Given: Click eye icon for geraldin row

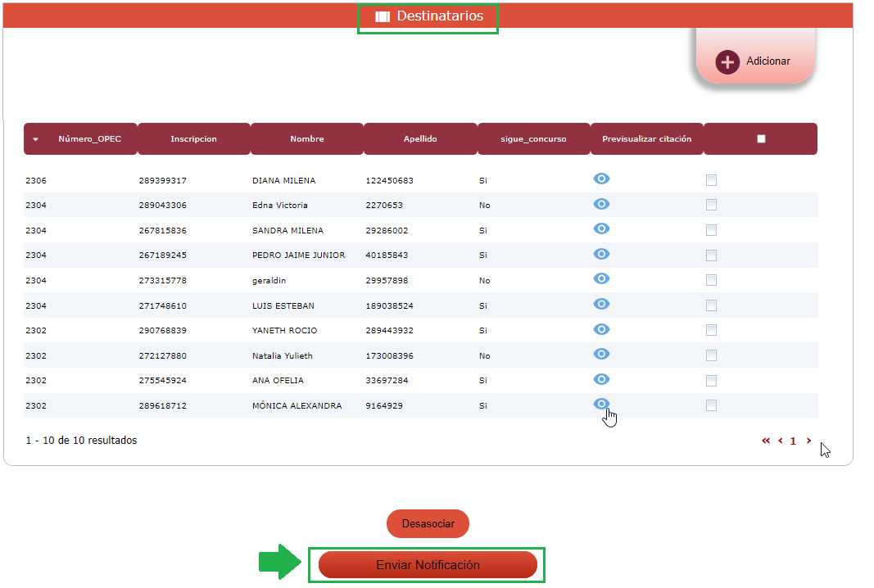Looking at the screenshot, I should (x=601, y=278).
